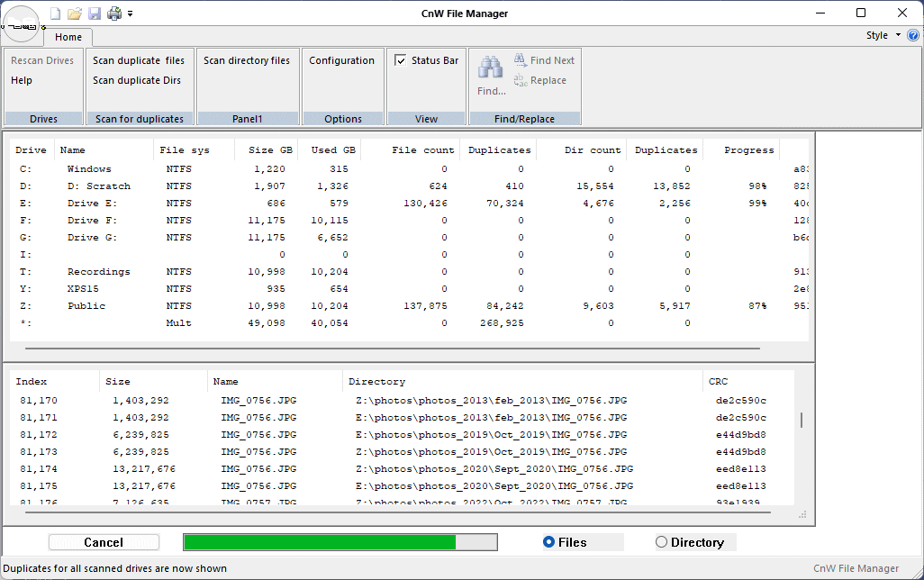Viewport: 924px width, 580px height.
Task: Switch to the Home ribbon tab
Action: tap(68, 37)
